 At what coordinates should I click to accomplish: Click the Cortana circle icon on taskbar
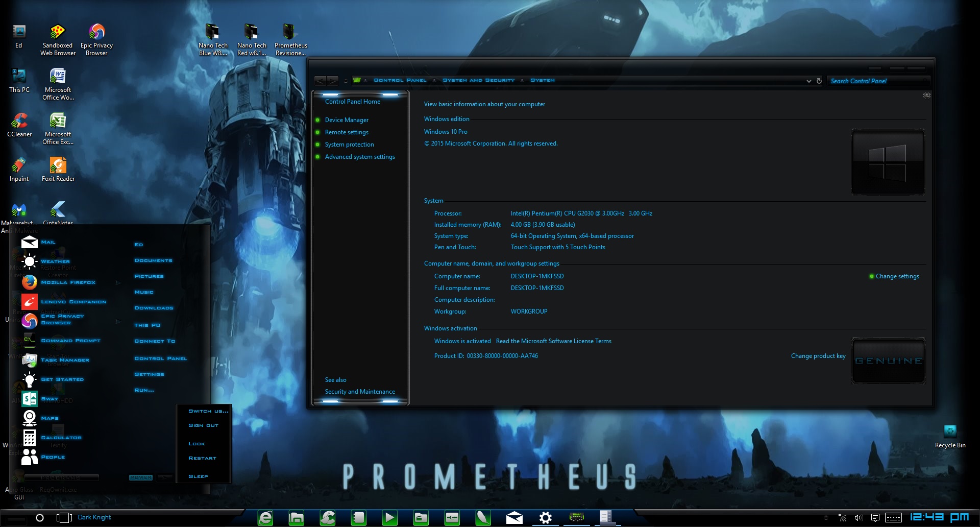coord(39,517)
